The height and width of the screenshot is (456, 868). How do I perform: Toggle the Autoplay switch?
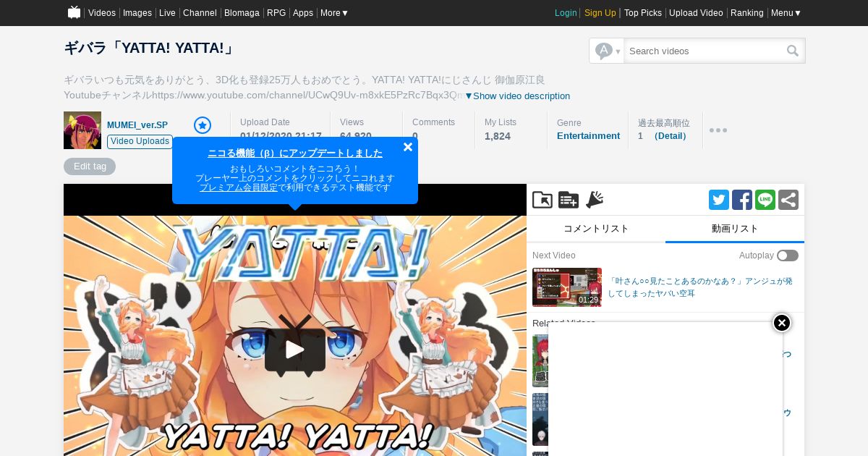coord(788,256)
